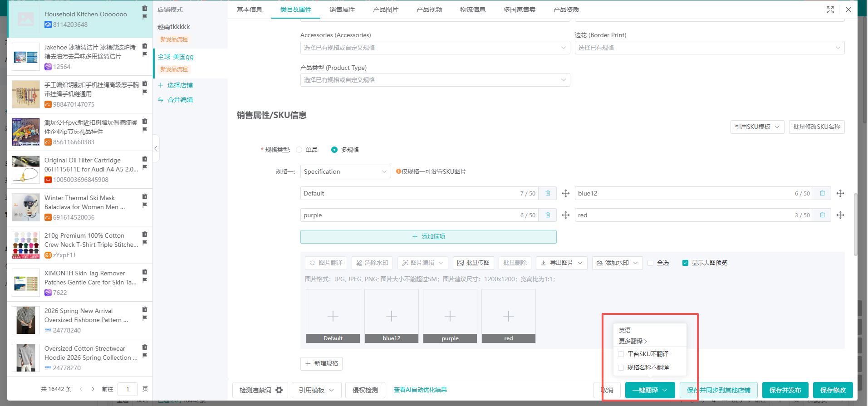Flag the Winter Thermal Ski Mask product
The image size is (868, 406).
tap(145, 205)
